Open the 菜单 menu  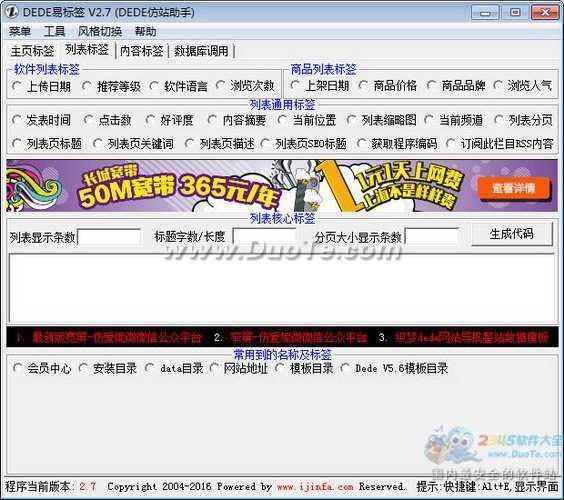point(19,31)
